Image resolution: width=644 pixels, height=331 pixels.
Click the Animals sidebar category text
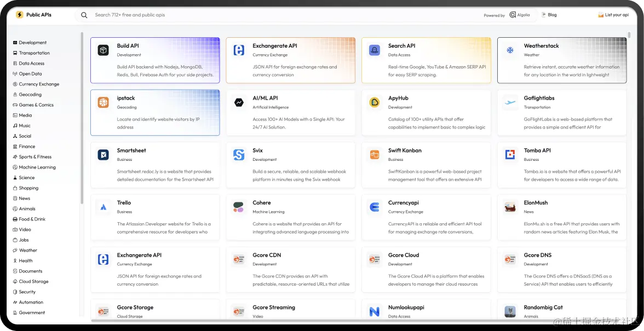coord(27,209)
